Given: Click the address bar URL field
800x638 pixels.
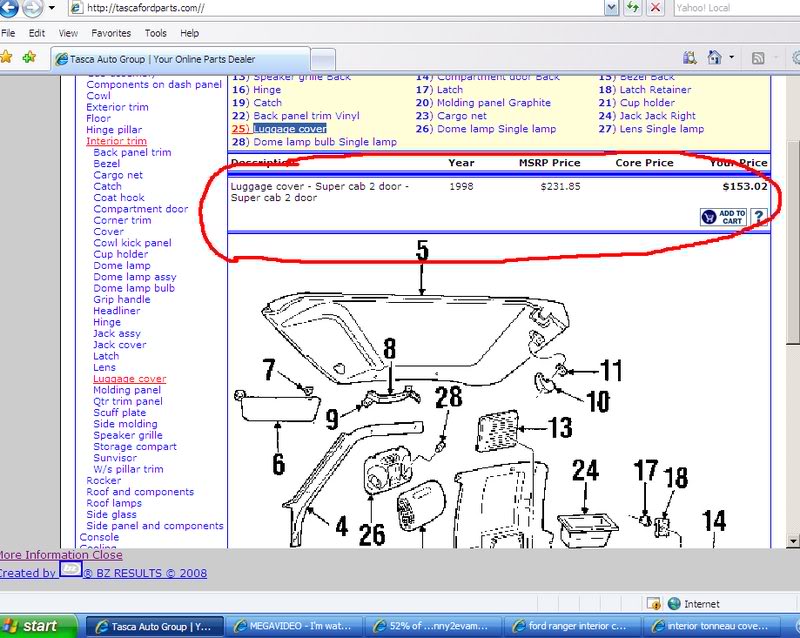Looking at the screenshot, I should point(337,8).
